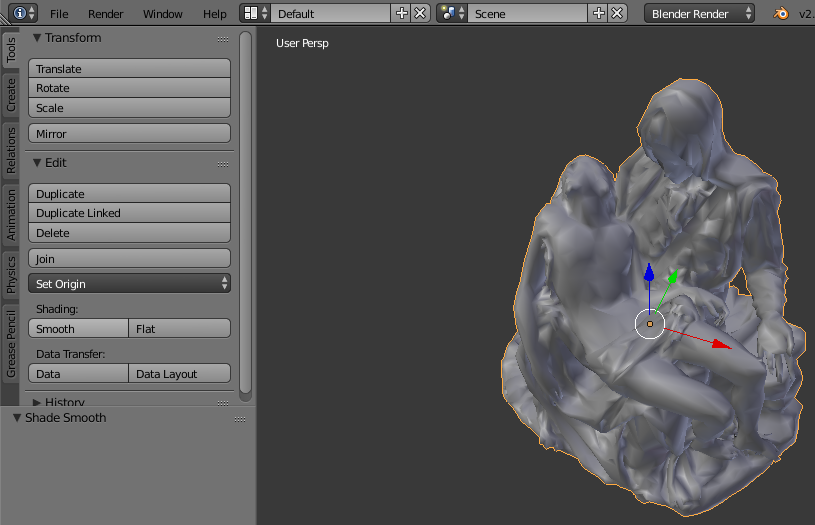Screen dimensions: 815x525
Task: Click the Translate button
Action: click(129, 69)
